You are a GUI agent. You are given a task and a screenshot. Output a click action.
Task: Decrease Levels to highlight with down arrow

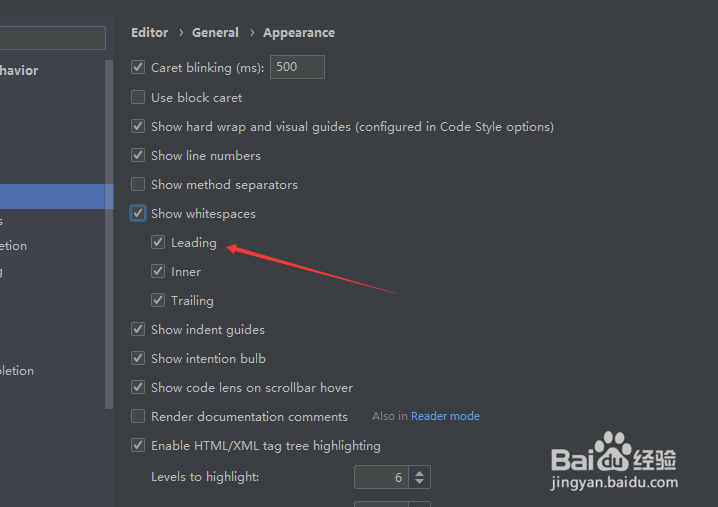[x=419, y=482]
